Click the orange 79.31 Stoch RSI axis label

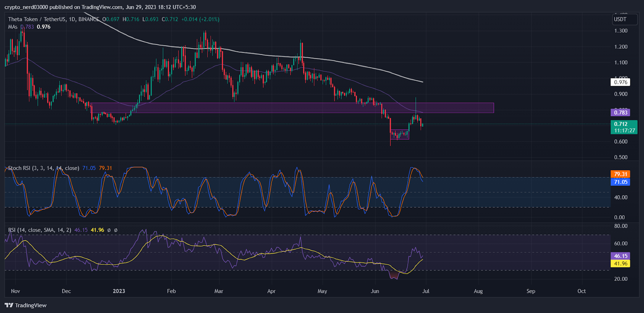[621, 174]
